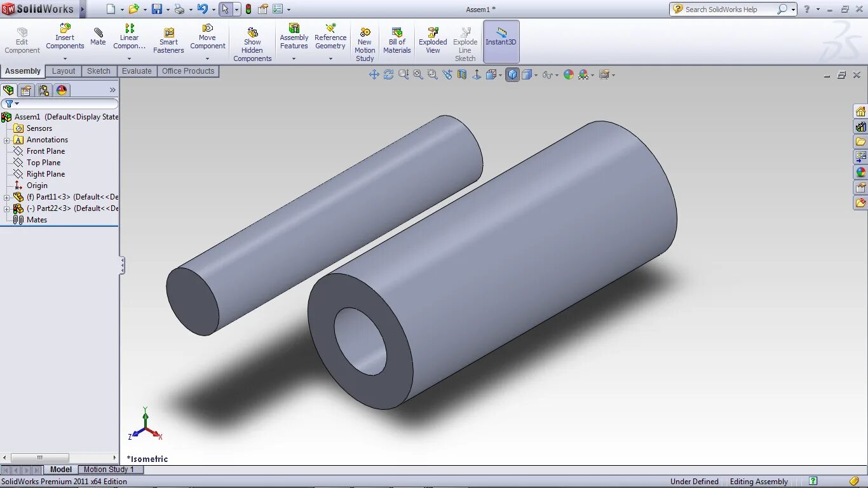This screenshot has height=488, width=868.
Task: Open the PropertyManager tab
Action: [26, 90]
